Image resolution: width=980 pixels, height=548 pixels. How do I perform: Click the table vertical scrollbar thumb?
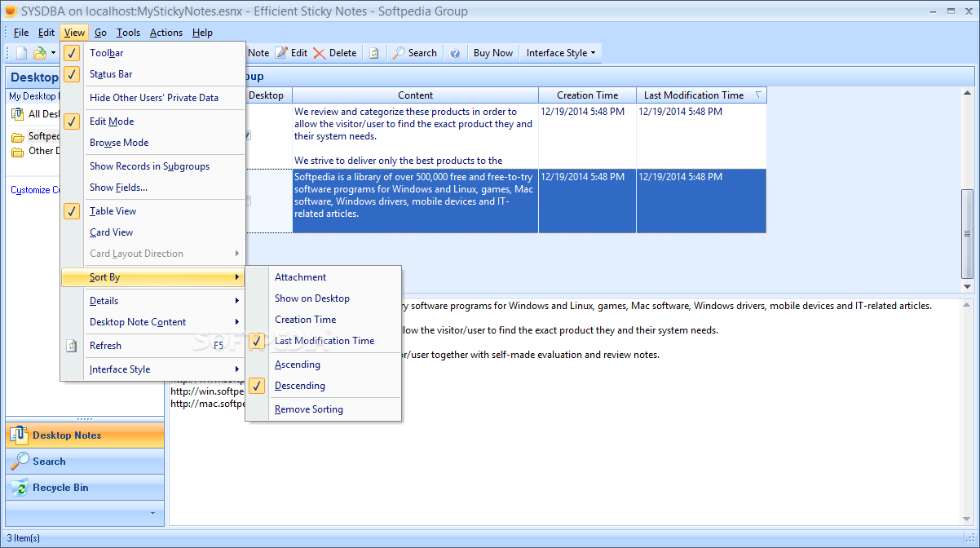(968, 234)
